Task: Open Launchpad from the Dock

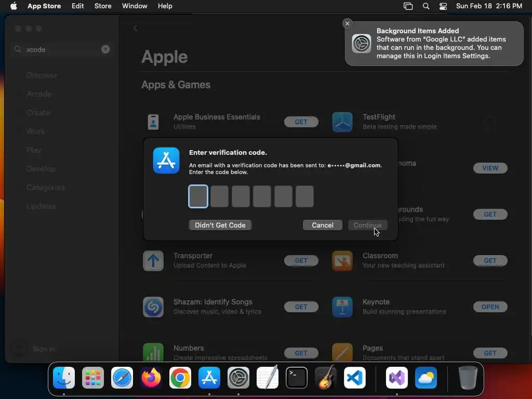Action: 93,378
